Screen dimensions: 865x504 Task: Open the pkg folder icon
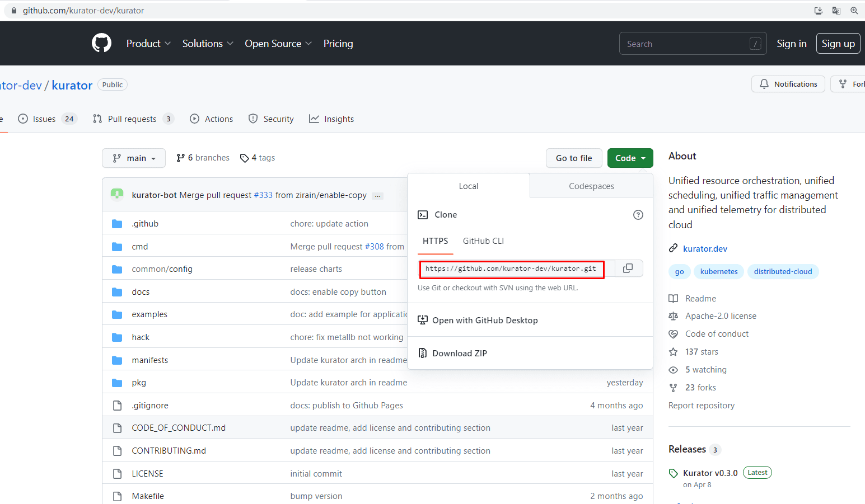[x=117, y=383]
